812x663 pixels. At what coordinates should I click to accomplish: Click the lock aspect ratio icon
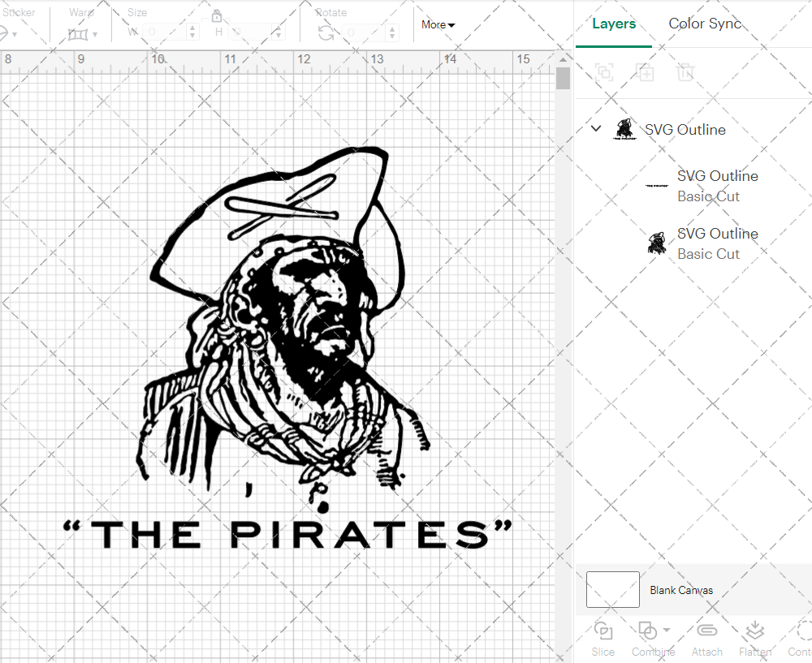(x=217, y=16)
